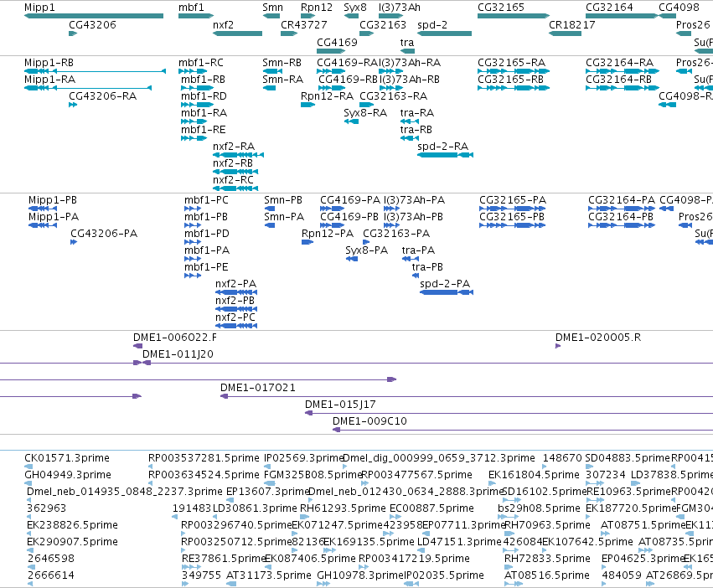Click the Mipp1 gene label in top track
This screenshot has width=713, height=588.
(x=39, y=8)
